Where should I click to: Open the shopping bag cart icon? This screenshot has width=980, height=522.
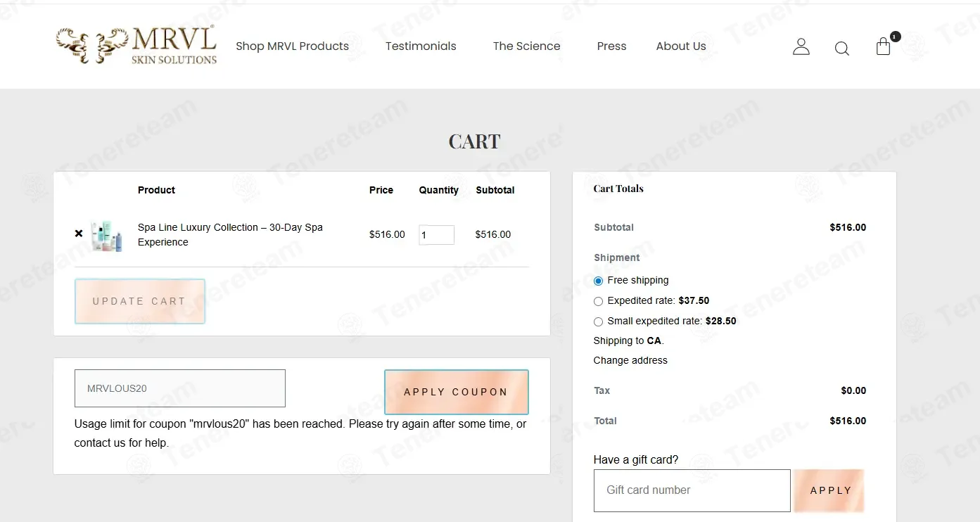click(x=883, y=47)
